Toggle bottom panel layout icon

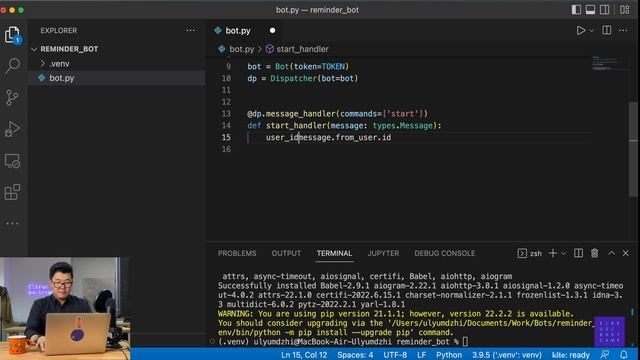[x=590, y=9]
